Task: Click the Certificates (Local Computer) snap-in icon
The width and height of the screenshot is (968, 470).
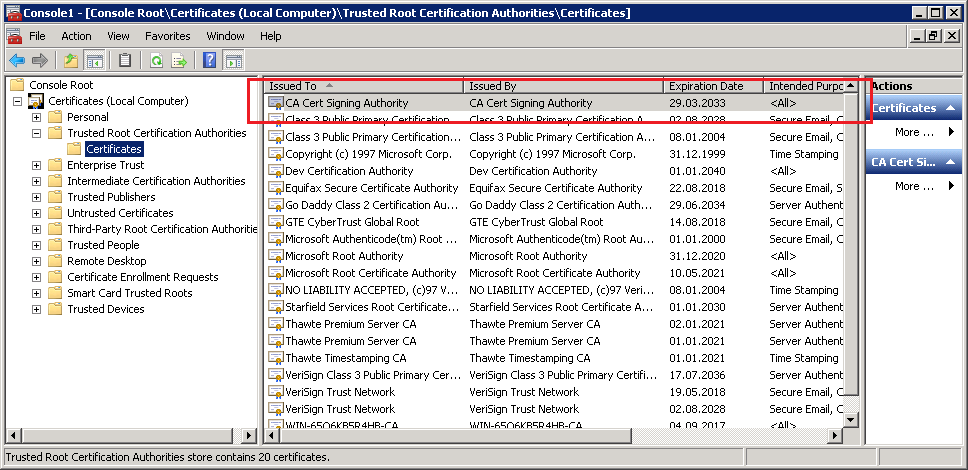Action: [36, 101]
